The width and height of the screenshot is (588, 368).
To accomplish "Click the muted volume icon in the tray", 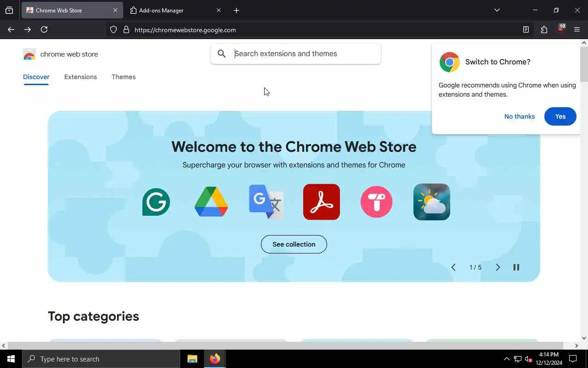I will 529,359.
